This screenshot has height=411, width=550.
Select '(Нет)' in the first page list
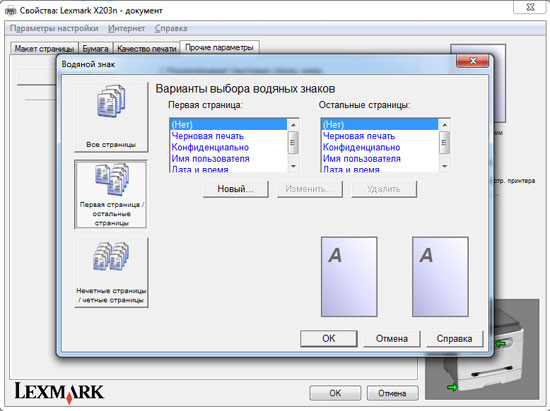click(x=228, y=124)
